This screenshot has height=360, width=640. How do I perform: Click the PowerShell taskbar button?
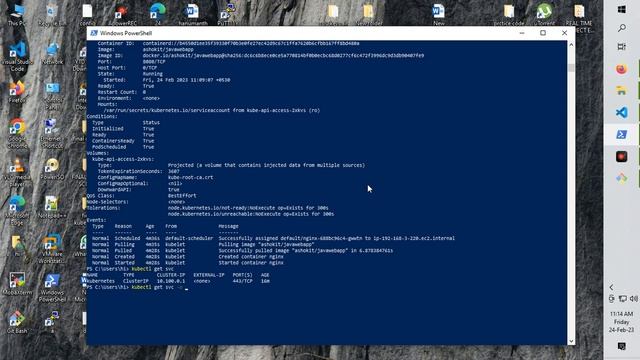click(622, 135)
